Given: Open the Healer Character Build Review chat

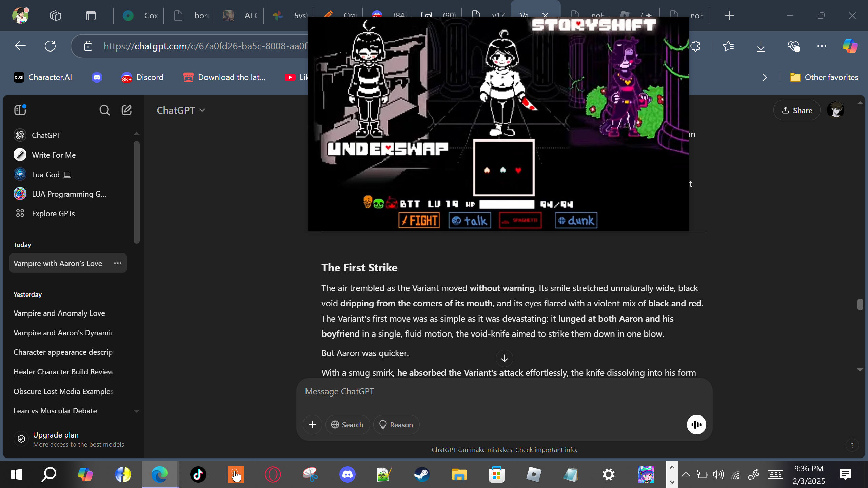Looking at the screenshot, I should (68, 372).
